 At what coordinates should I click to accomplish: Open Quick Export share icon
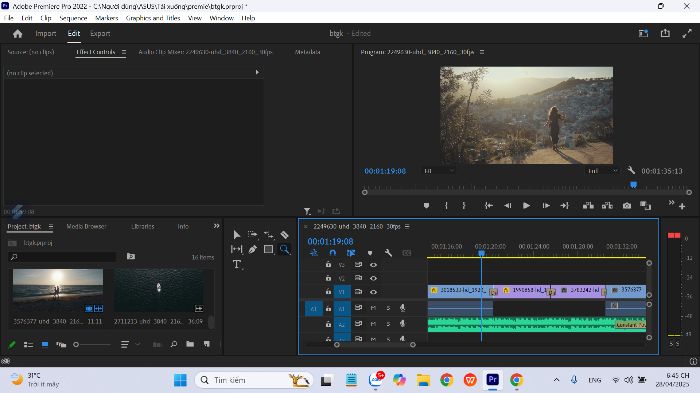click(665, 33)
